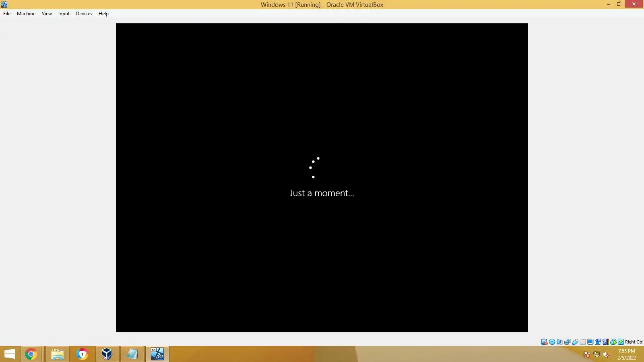The width and height of the screenshot is (644, 362).
Task: Click the Right Ctrl host key label
Action: [x=634, y=342]
